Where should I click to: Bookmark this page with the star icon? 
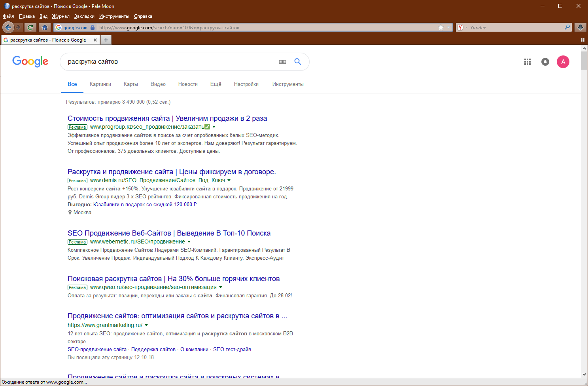point(441,27)
